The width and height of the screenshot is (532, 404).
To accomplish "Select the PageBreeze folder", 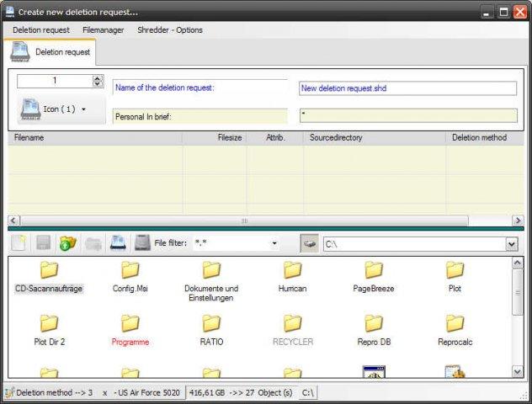I will click(374, 278).
